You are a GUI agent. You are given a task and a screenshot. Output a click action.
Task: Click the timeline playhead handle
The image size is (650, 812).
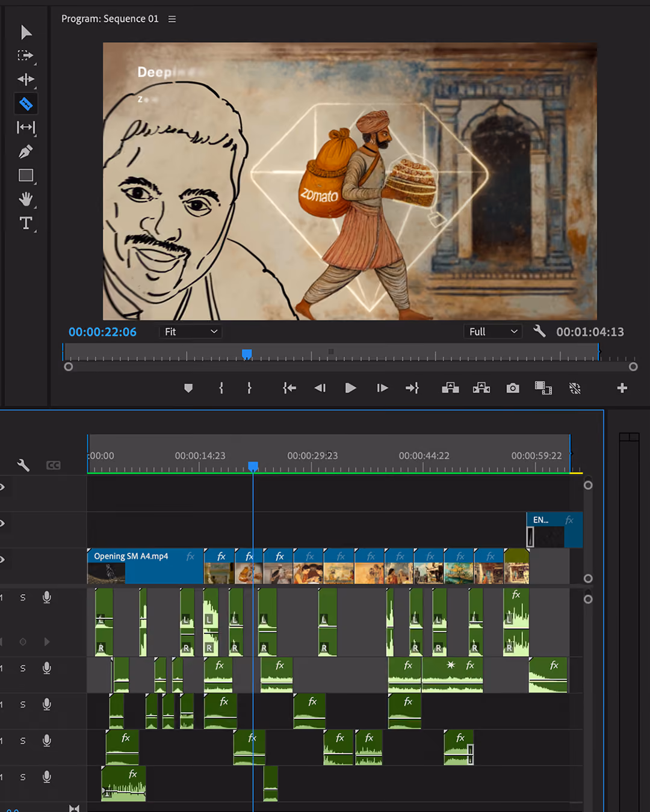tap(253, 467)
